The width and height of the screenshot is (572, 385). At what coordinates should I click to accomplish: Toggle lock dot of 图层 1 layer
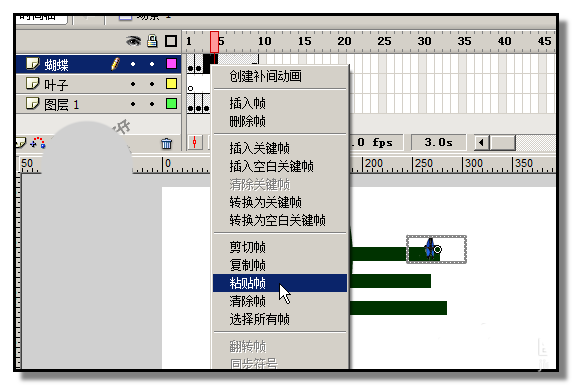point(152,104)
